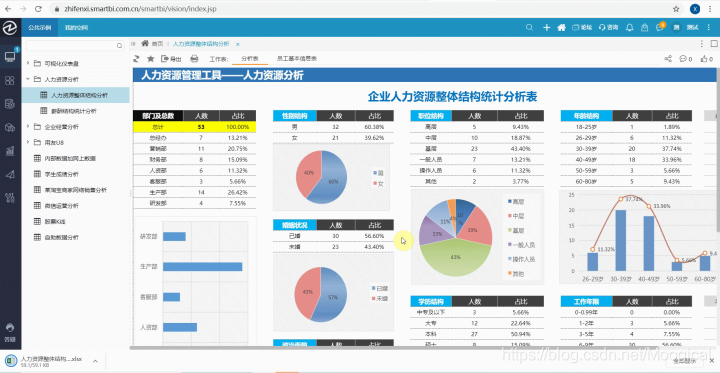The width and height of the screenshot is (720, 373).
Task: Select the 分析表 worksheet tab
Action: click(250, 59)
